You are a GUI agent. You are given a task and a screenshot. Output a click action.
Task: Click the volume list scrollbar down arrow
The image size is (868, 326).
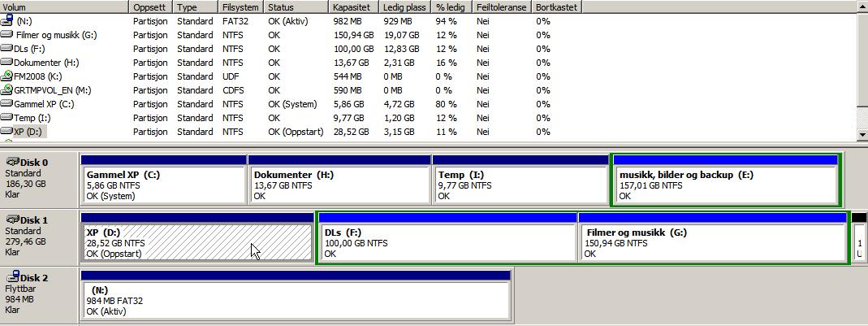point(862,134)
